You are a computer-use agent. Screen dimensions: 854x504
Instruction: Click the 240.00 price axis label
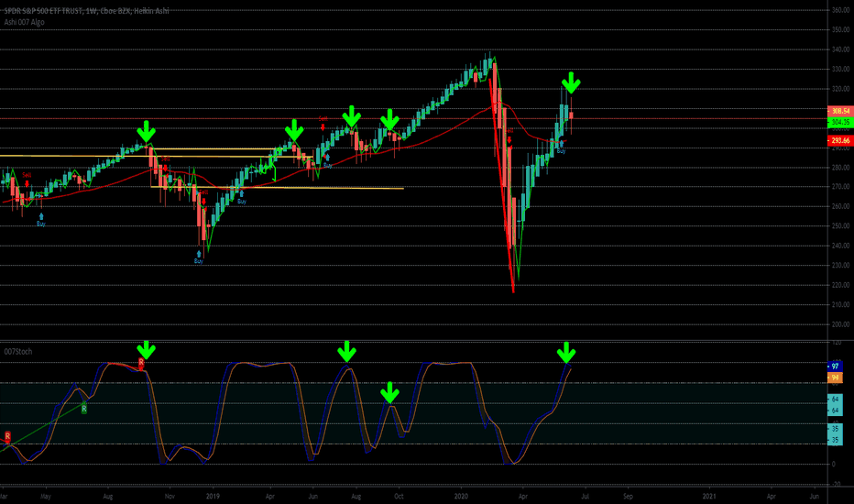[841, 246]
